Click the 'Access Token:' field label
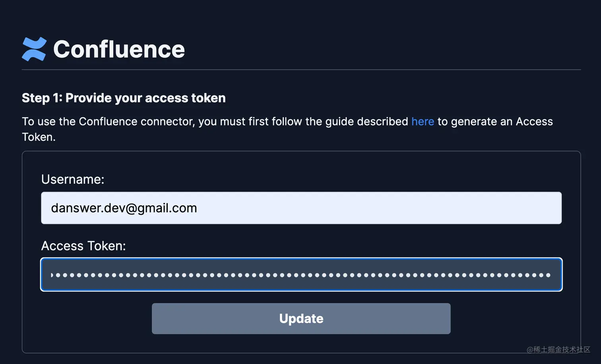 tap(83, 246)
